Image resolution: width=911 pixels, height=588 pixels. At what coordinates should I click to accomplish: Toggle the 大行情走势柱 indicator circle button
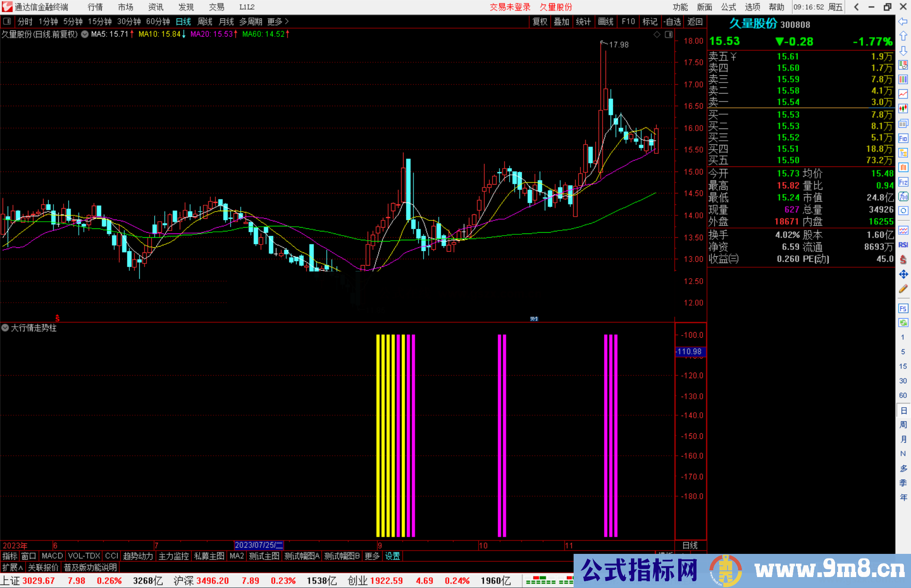tap(5, 328)
